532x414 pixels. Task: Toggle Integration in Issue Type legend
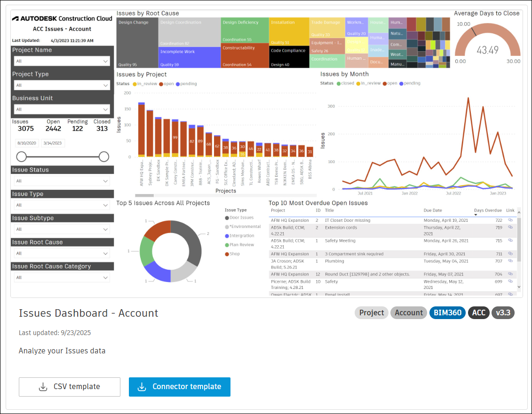[239, 235]
